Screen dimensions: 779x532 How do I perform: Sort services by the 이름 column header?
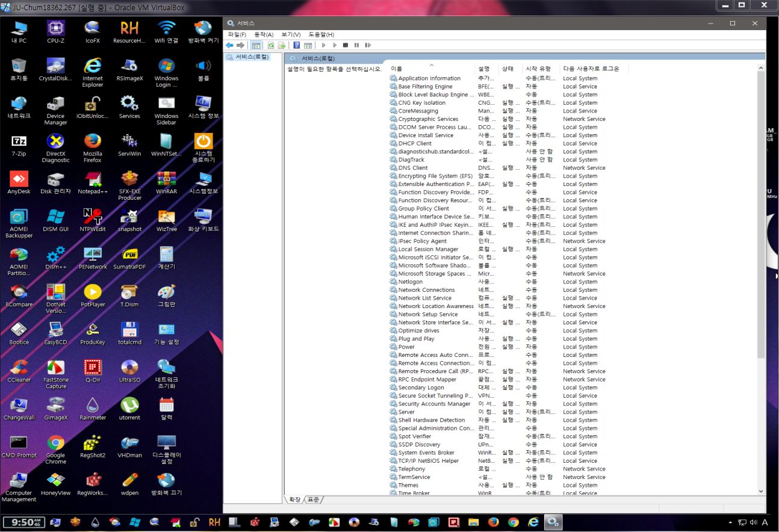click(431, 69)
